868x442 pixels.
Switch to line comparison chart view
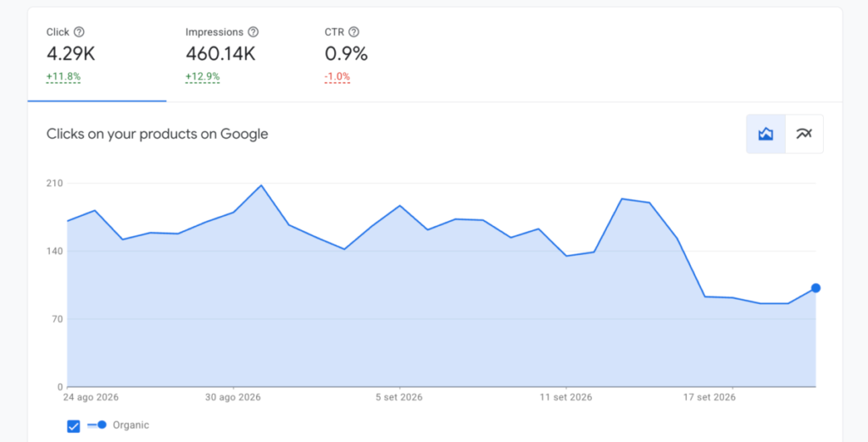pos(804,134)
